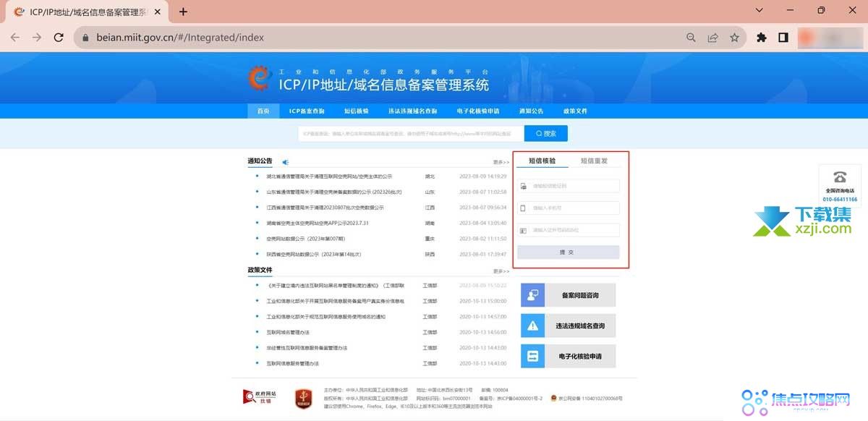
Task: Click the speaker icon beside 通知公告
Action: click(x=284, y=161)
